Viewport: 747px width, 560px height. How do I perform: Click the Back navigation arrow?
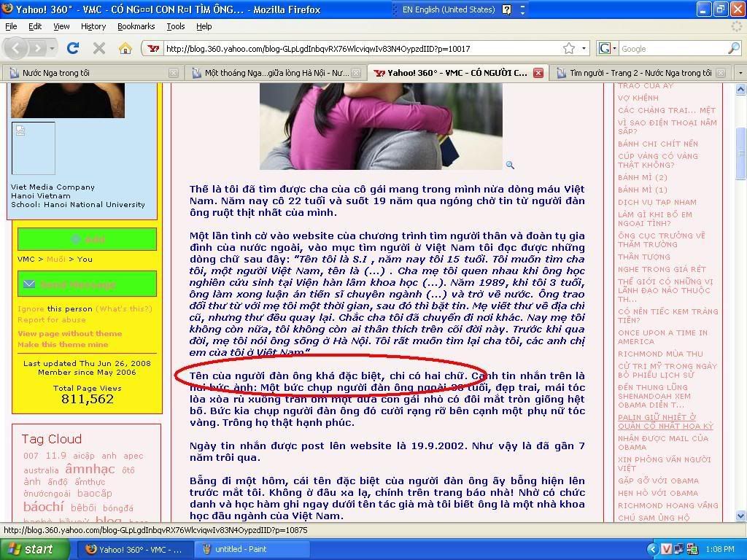coord(17,49)
